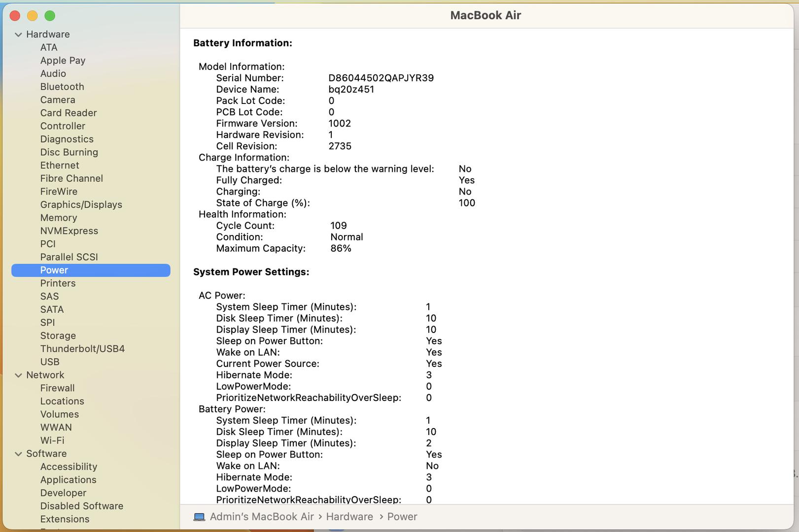Select Camera in the sidebar

[x=58, y=100]
